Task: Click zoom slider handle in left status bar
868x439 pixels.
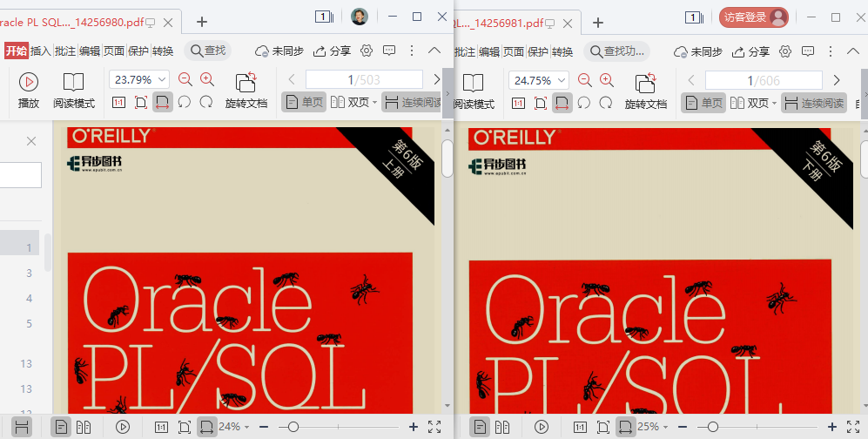Action: click(293, 427)
